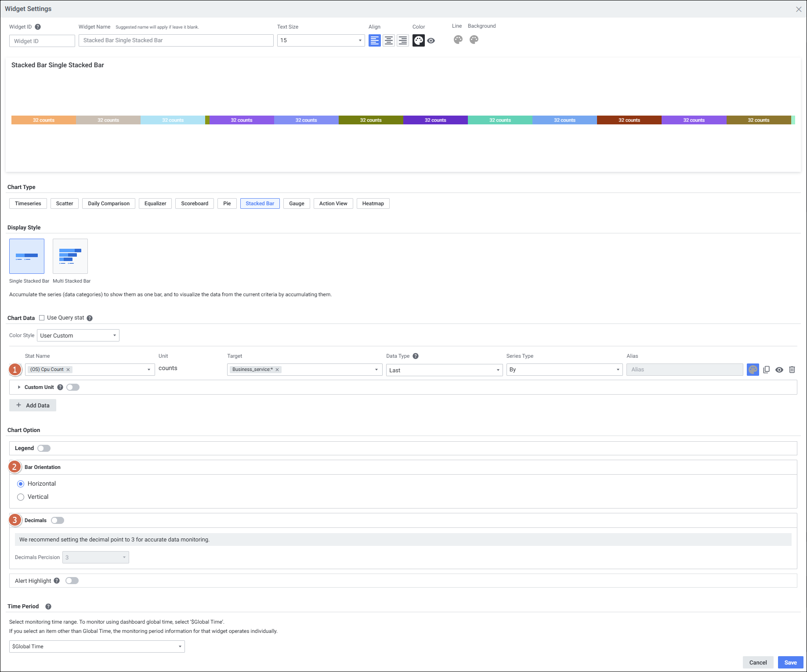The height and width of the screenshot is (672, 807).
Task: Open the Data Type Last dropdown
Action: (444, 370)
